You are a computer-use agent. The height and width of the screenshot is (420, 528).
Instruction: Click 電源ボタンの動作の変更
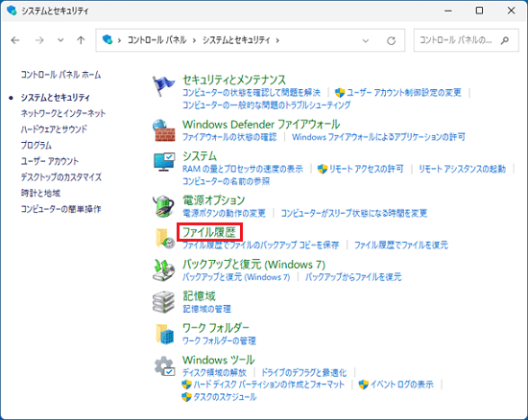click(x=224, y=213)
